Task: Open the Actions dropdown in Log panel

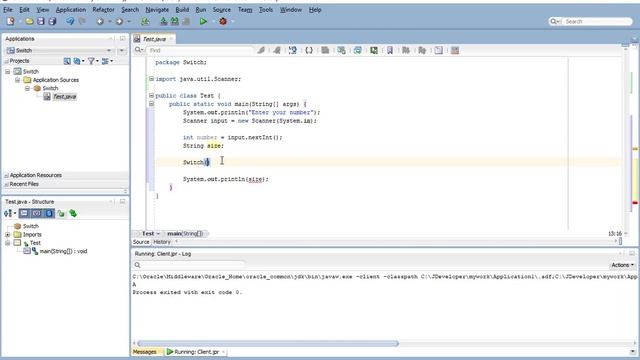Action: pyautogui.click(x=622, y=265)
